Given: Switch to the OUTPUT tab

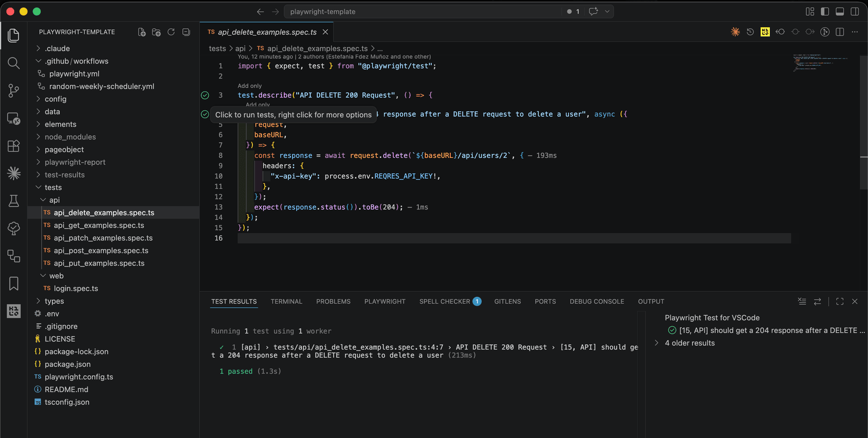Looking at the screenshot, I should [x=651, y=301].
